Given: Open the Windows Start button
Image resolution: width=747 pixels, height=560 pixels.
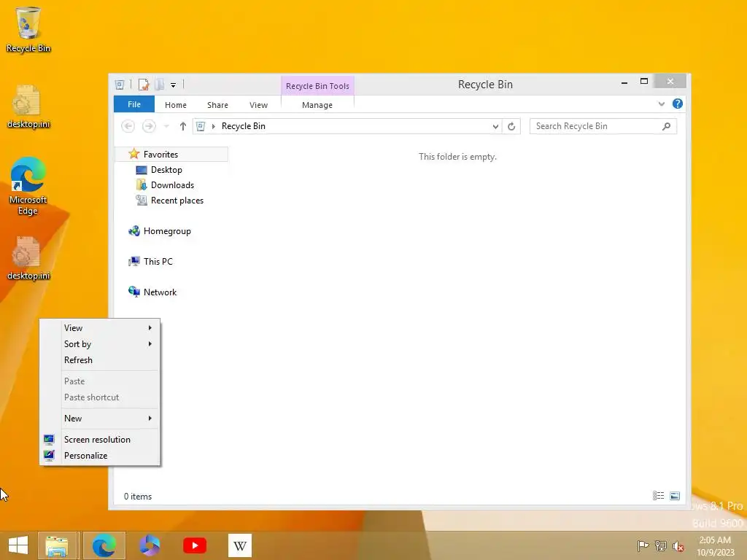Looking at the screenshot, I should point(18,545).
